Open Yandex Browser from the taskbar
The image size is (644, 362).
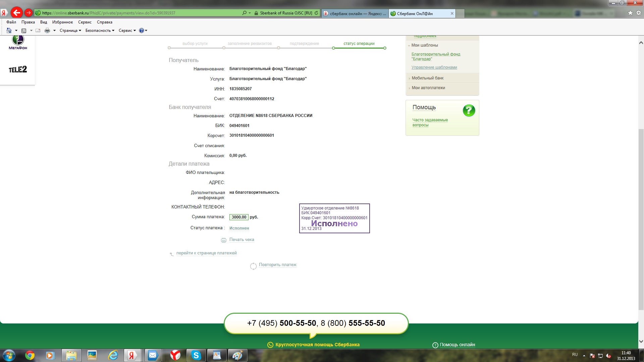click(175, 355)
